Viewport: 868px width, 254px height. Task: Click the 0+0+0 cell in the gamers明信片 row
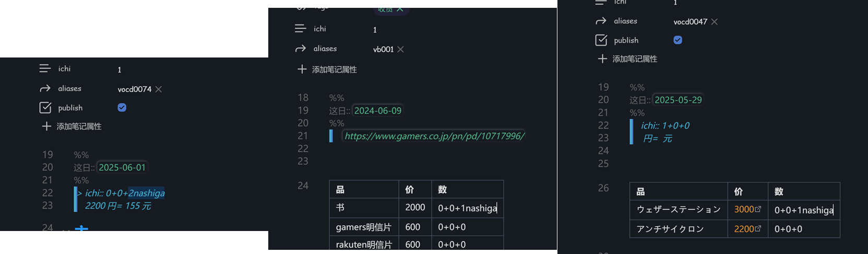(x=451, y=227)
